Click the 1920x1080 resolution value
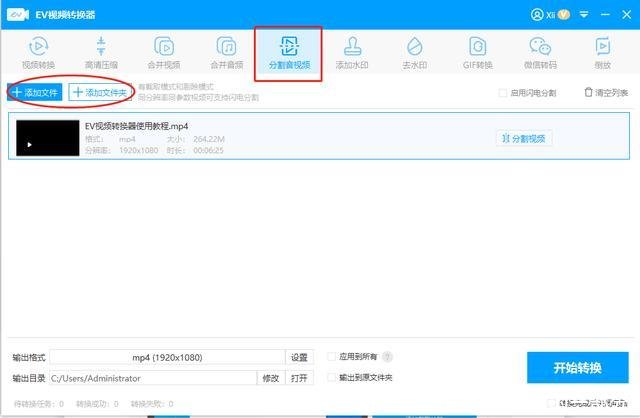Screen dimensions: 640x418 [x=139, y=150]
